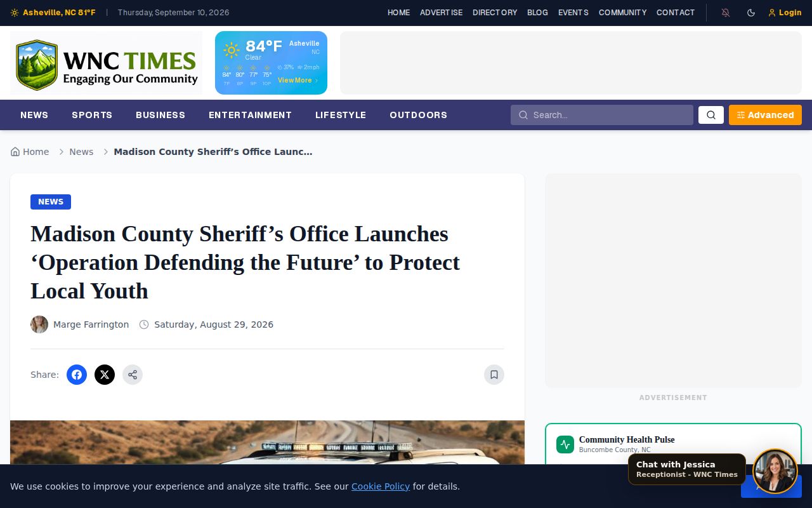Click the blue NEWS category badge
This screenshot has height=508, width=812.
[51, 202]
